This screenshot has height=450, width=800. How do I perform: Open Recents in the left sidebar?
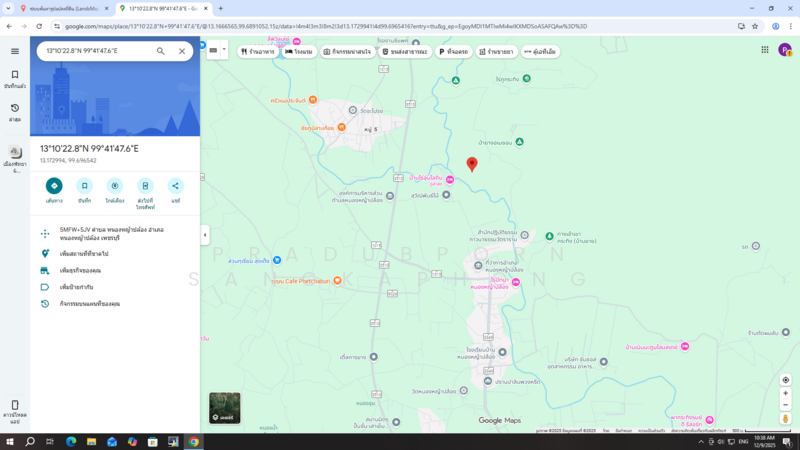14,112
